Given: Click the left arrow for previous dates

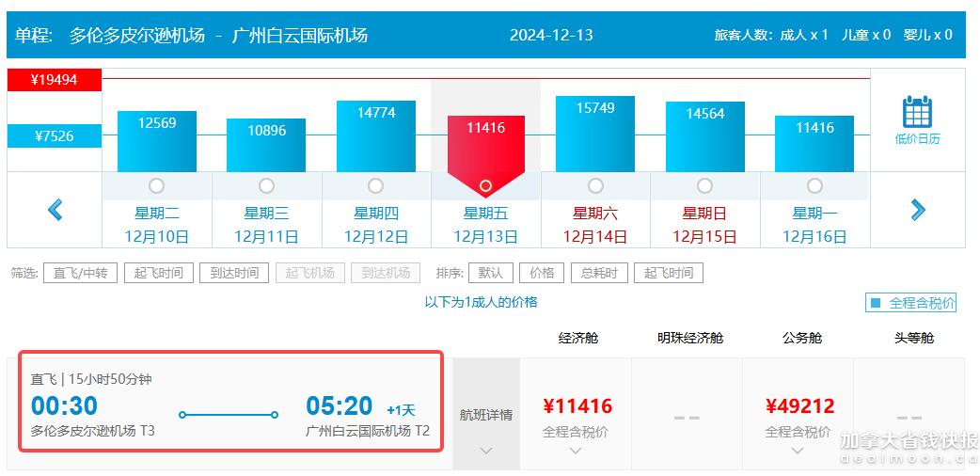Looking at the screenshot, I should coord(55,210).
